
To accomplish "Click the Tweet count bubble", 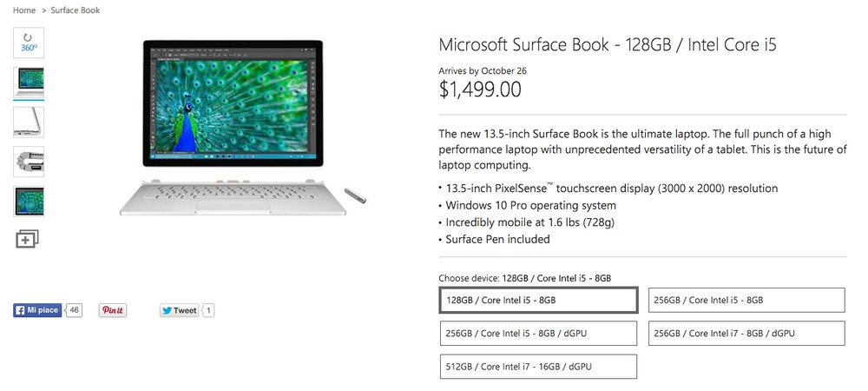I will coord(208,310).
